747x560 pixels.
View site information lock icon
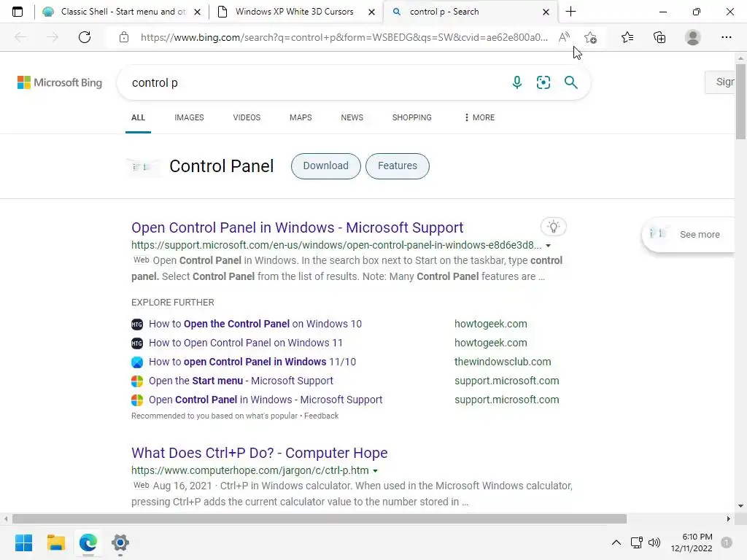point(124,37)
